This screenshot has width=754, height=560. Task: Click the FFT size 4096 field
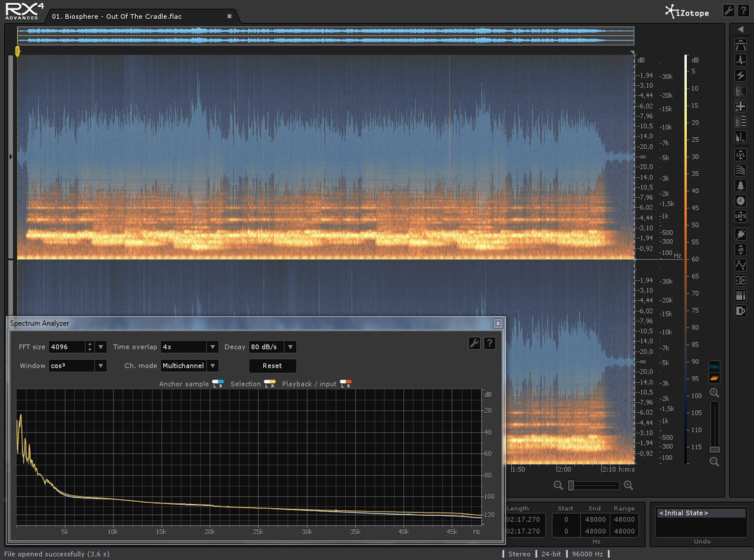pos(67,347)
